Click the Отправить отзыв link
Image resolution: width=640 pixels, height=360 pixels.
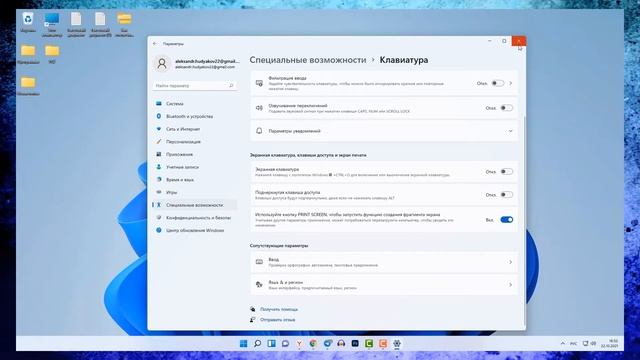tap(278, 320)
